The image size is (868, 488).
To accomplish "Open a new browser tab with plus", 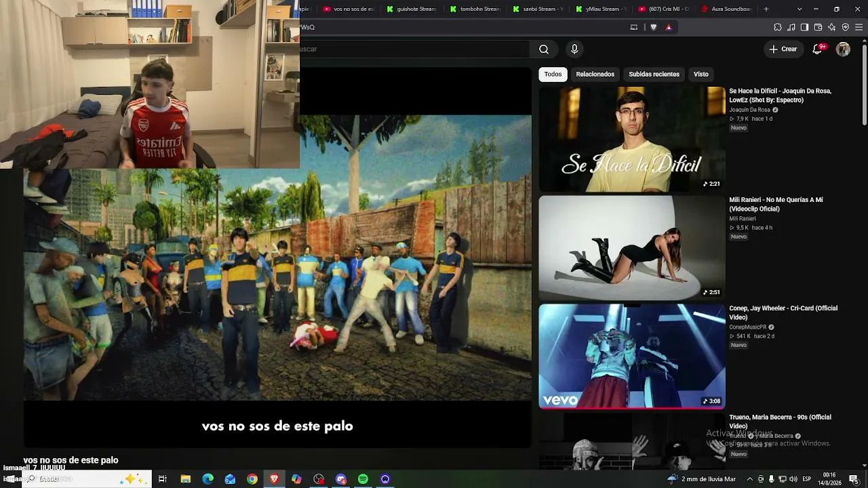I will pos(766,9).
